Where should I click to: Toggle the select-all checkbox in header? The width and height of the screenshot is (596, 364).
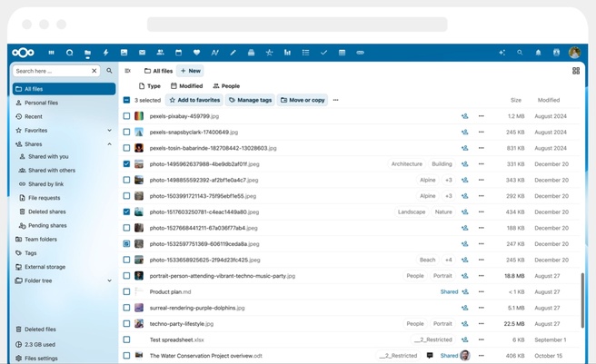click(x=126, y=100)
